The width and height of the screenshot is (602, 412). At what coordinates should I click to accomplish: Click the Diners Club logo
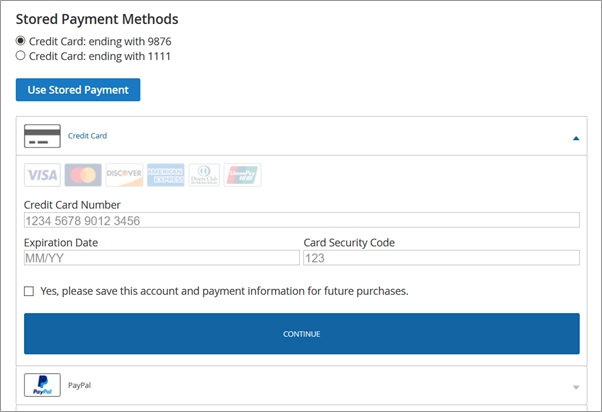[x=204, y=176]
